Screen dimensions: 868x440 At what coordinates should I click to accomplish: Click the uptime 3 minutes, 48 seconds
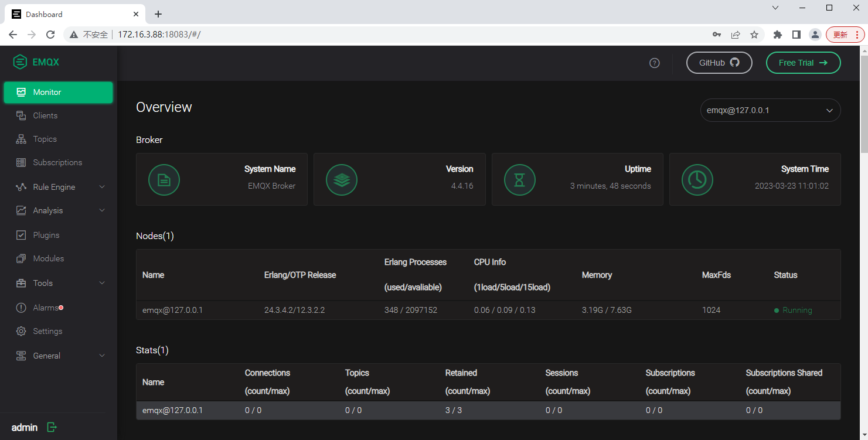[x=610, y=186]
